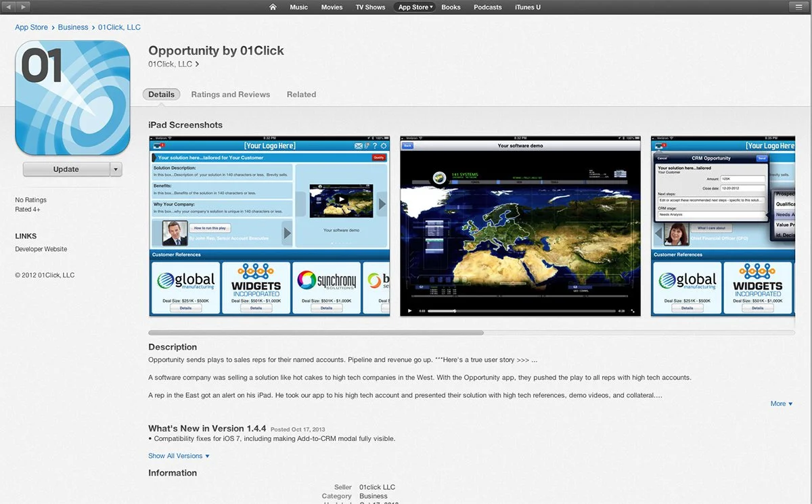Click the CRM Opportunity screenshot thumbnail
Viewport: 812px width, 504px height.
[x=723, y=226]
